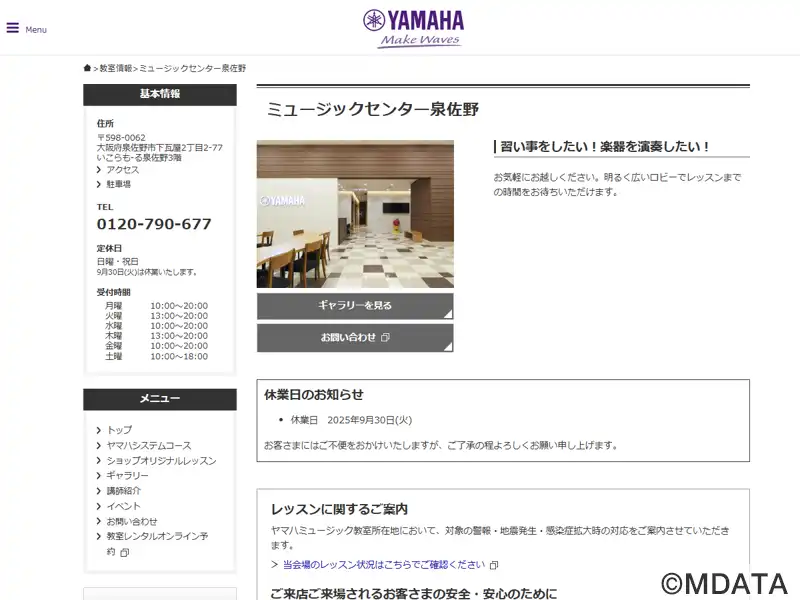Click external icon after レッスン状況 link
The height and width of the screenshot is (600, 800).
point(494,565)
